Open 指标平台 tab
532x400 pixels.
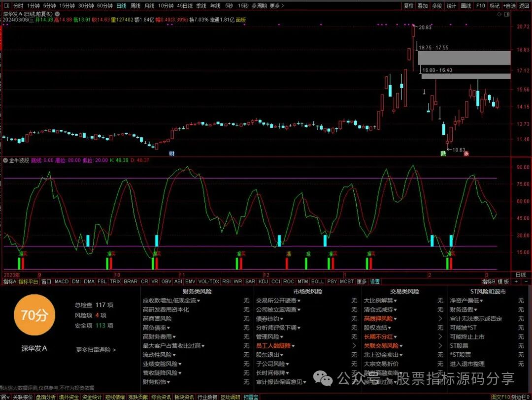click(28, 281)
